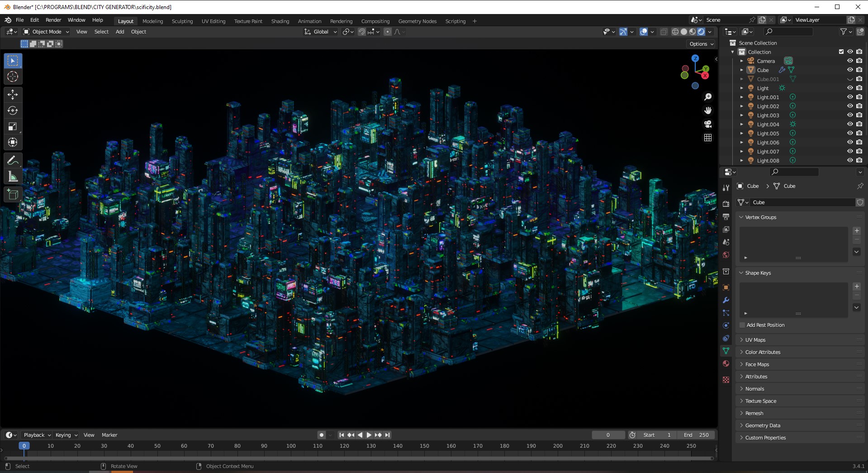Click the Options button in the viewport
868x473 pixels.
click(700, 44)
